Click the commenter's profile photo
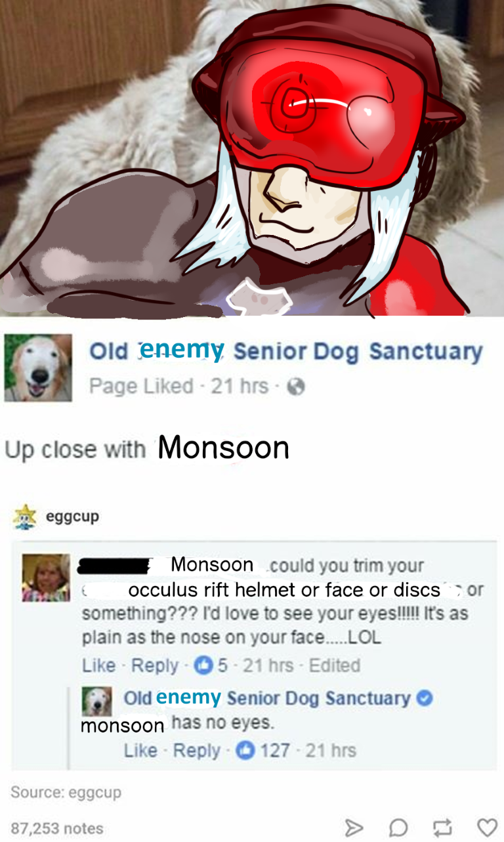 pyautogui.click(x=46, y=578)
